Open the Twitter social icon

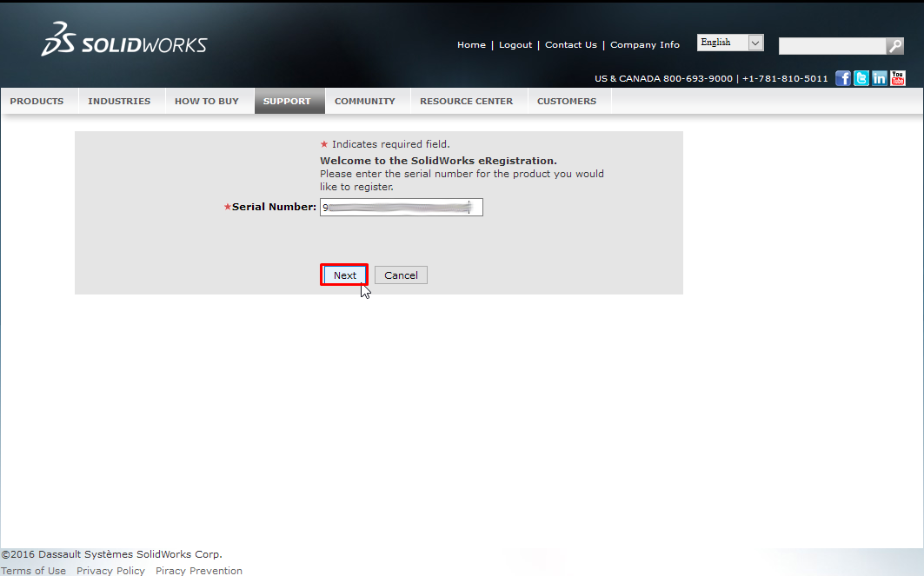coord(861,78)
